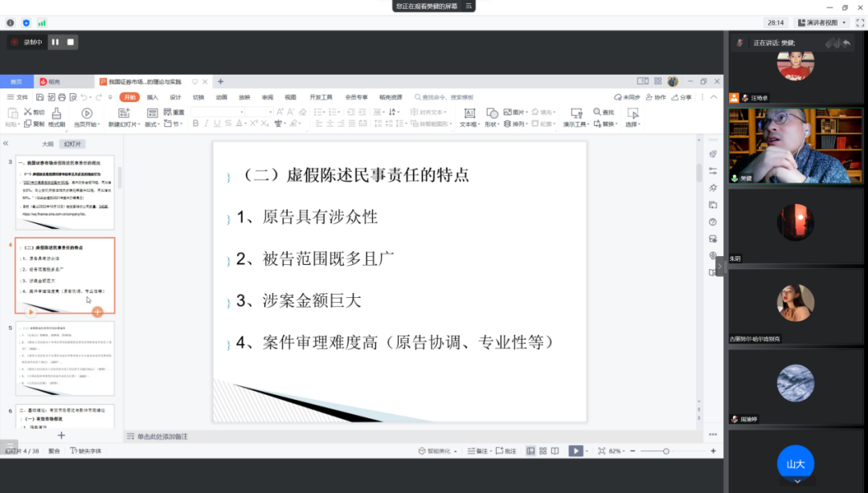Select slide 5 thumbnail
Screen dimensions: 868x493
point(65,359)
